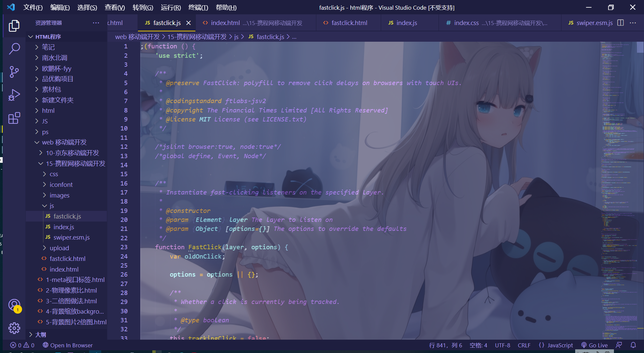Open the notifications bell in status bar
This screenshot has width=644, height=353.
634,345
